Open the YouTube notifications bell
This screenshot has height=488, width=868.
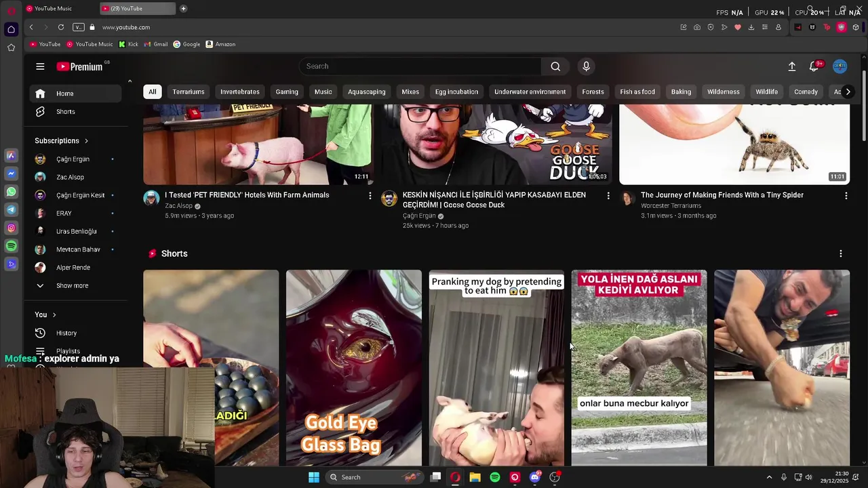[x=814, y=66]
